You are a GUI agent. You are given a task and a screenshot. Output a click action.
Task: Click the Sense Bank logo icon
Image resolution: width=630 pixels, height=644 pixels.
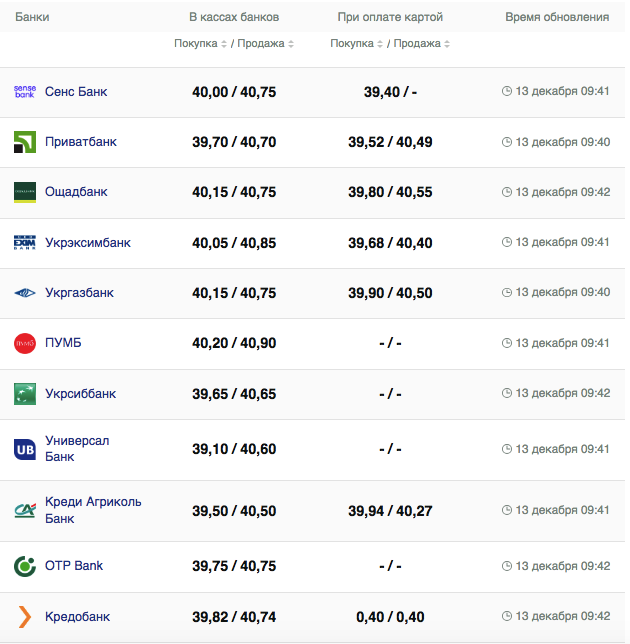(25, 92)
